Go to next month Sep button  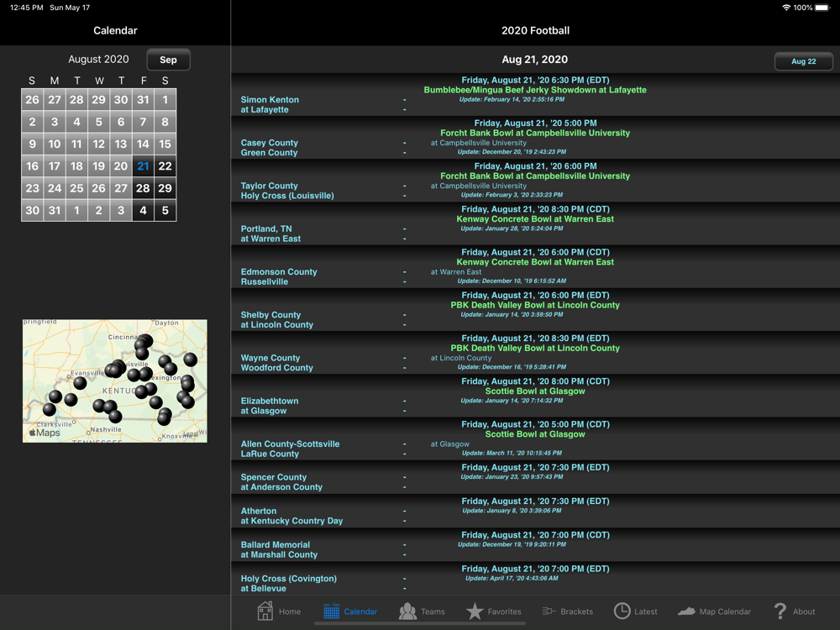168,60
